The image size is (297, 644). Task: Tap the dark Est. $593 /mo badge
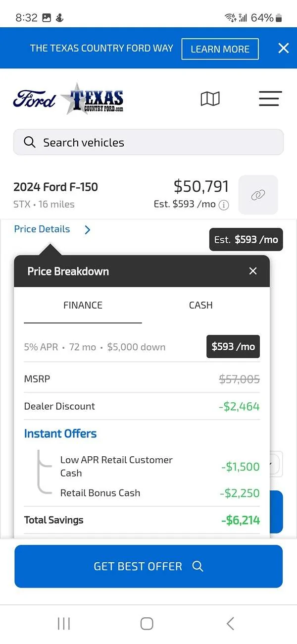[x=246, y=239]
